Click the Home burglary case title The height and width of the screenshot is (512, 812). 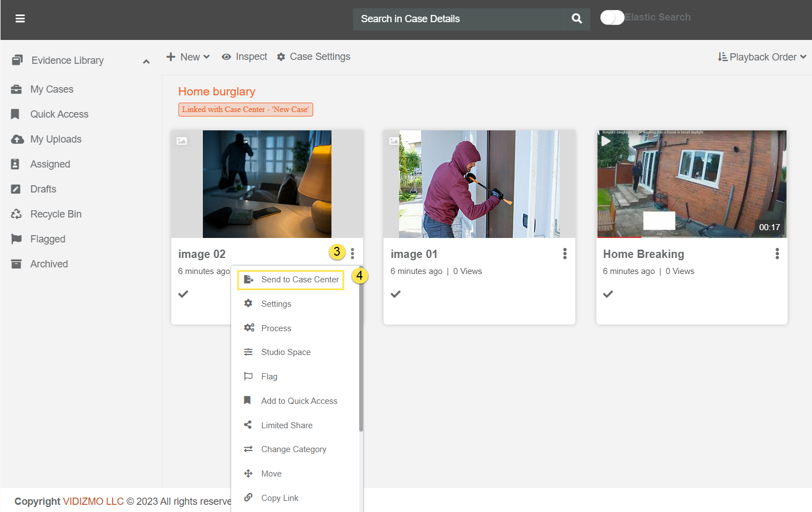coord(217,92)
